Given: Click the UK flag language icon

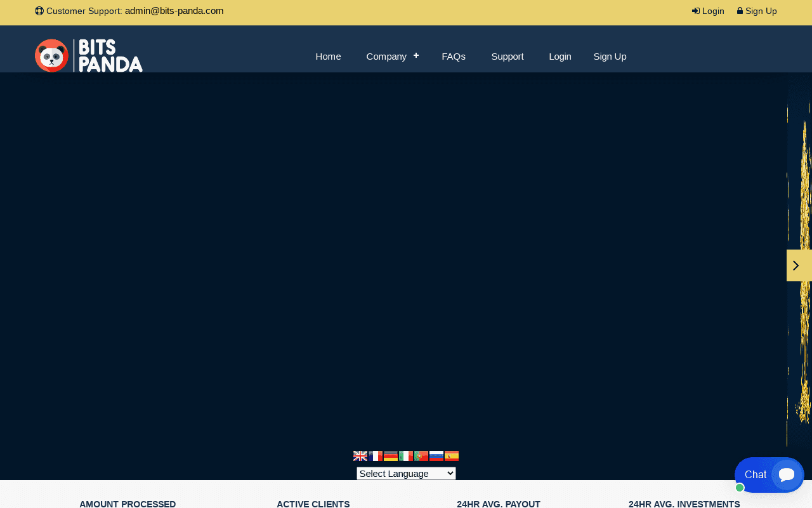Looking at the screenshot, I should click(x=360, y=456).
